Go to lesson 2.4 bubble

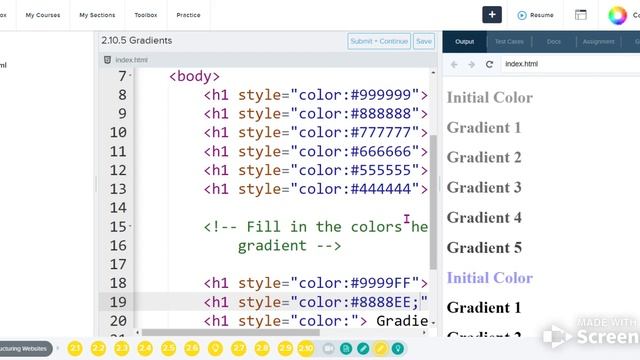pos(145,349)
